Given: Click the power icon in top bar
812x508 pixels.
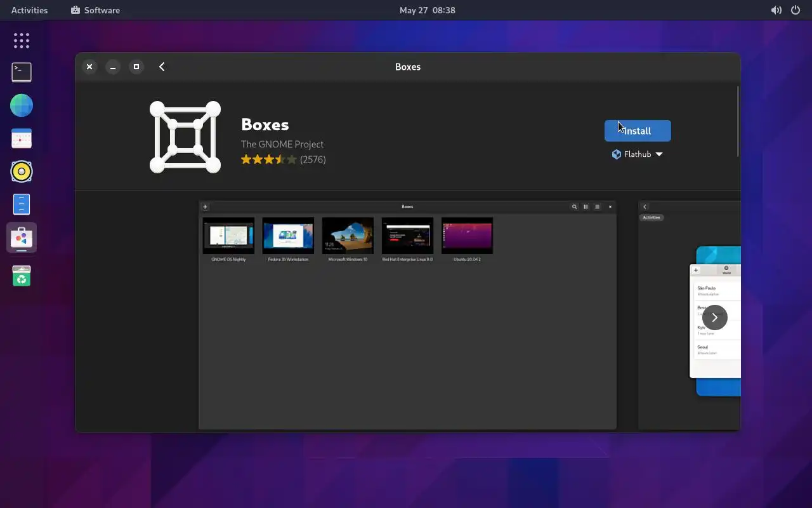Looking at the screenshot, I should click(x=796, y=10).
